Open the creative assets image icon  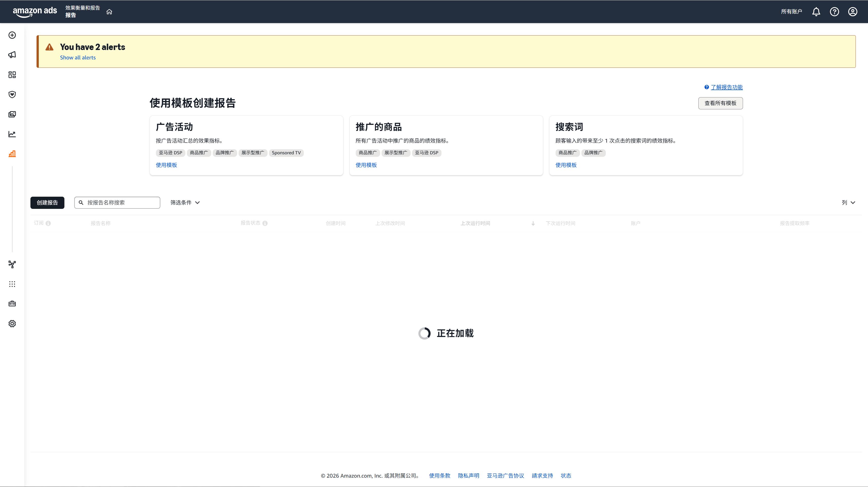(x=12, y=114)
